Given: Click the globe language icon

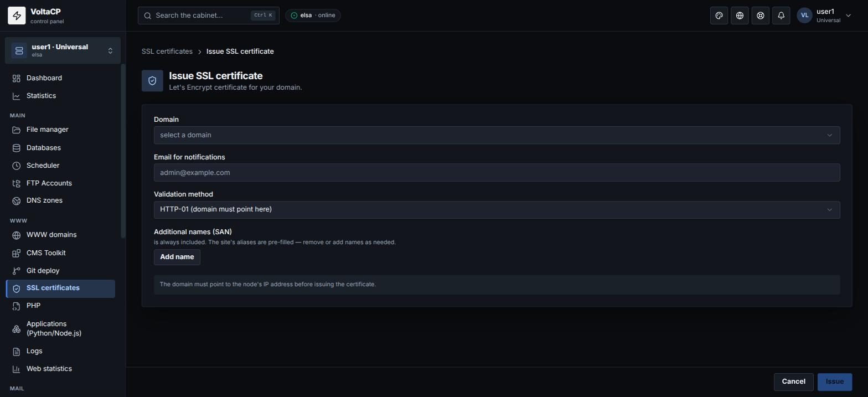Looking at the screenshot, I should click(740, 16).
